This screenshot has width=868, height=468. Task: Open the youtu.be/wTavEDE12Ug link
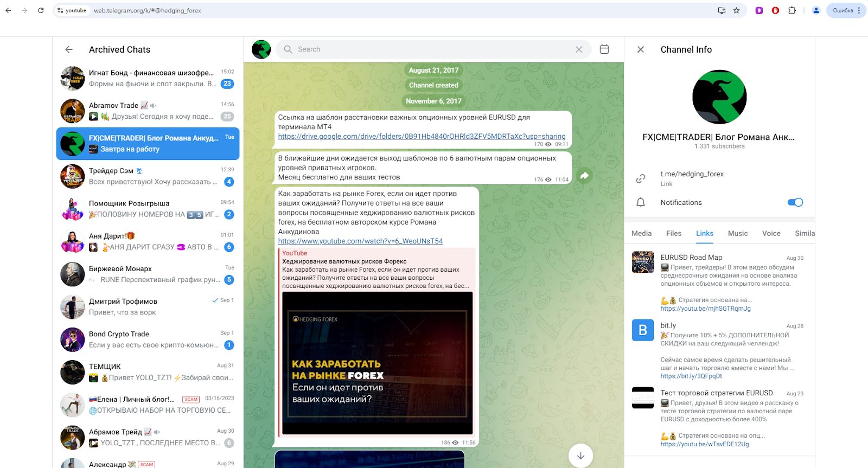tap(705, 444)
